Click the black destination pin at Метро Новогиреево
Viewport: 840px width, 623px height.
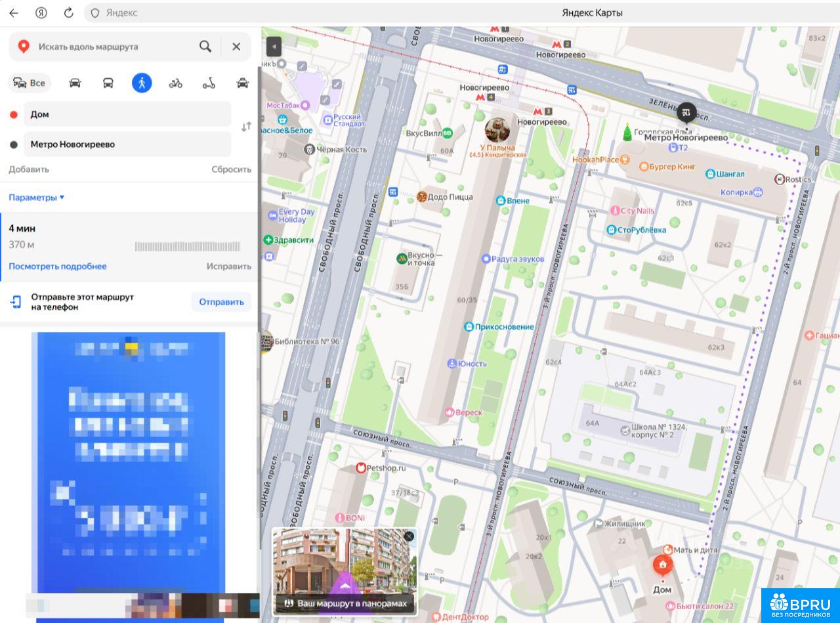tap(686, 114)
